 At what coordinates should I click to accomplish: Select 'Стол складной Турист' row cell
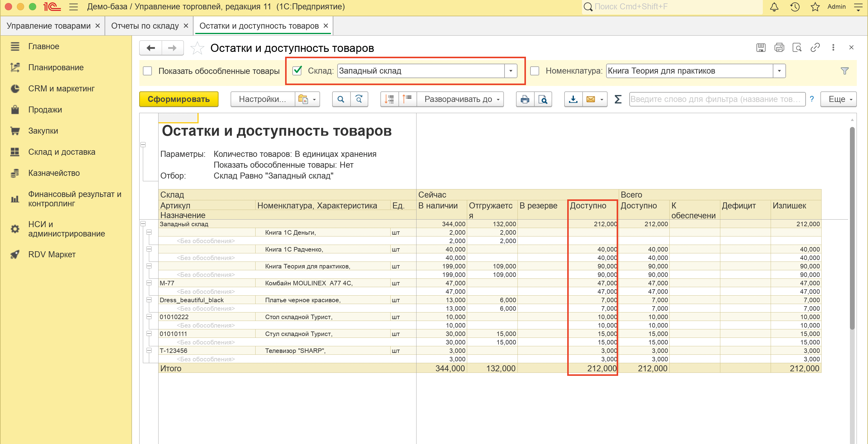[322, 317]
